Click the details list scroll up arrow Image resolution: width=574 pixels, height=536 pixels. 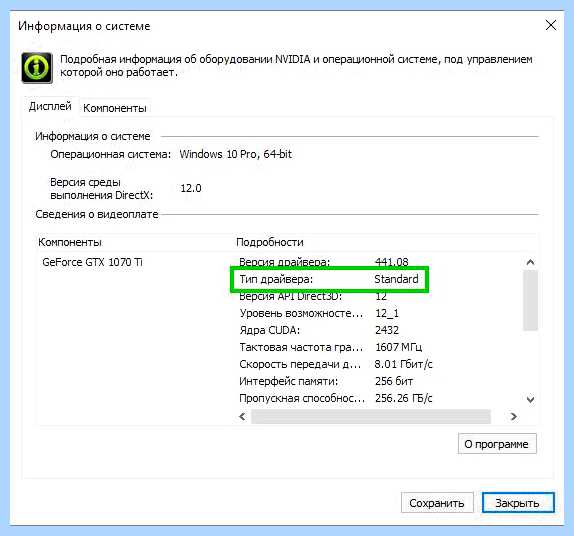click(530, 262)
